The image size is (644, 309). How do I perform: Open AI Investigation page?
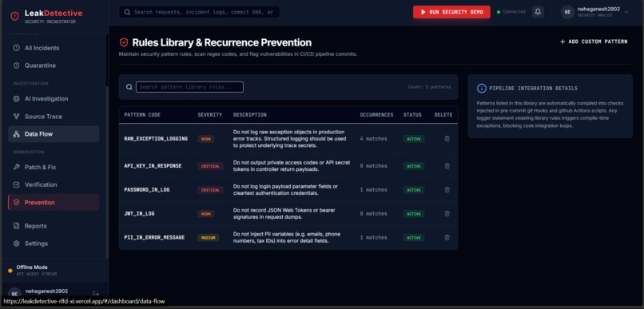(x=54, y=98)
